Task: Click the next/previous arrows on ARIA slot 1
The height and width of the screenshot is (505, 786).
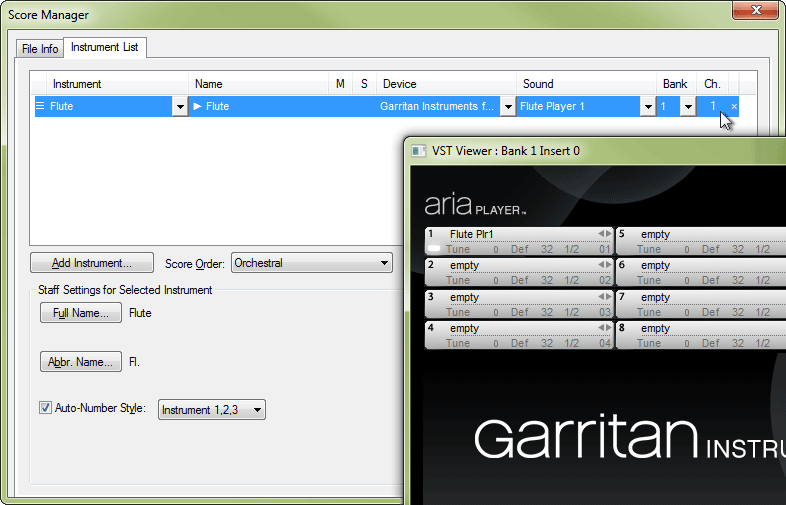Action: 604,234
